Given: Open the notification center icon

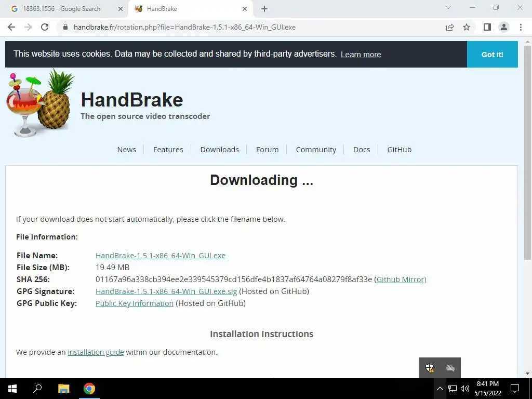Looking at the screenshot, I should [x=515, y=389].
